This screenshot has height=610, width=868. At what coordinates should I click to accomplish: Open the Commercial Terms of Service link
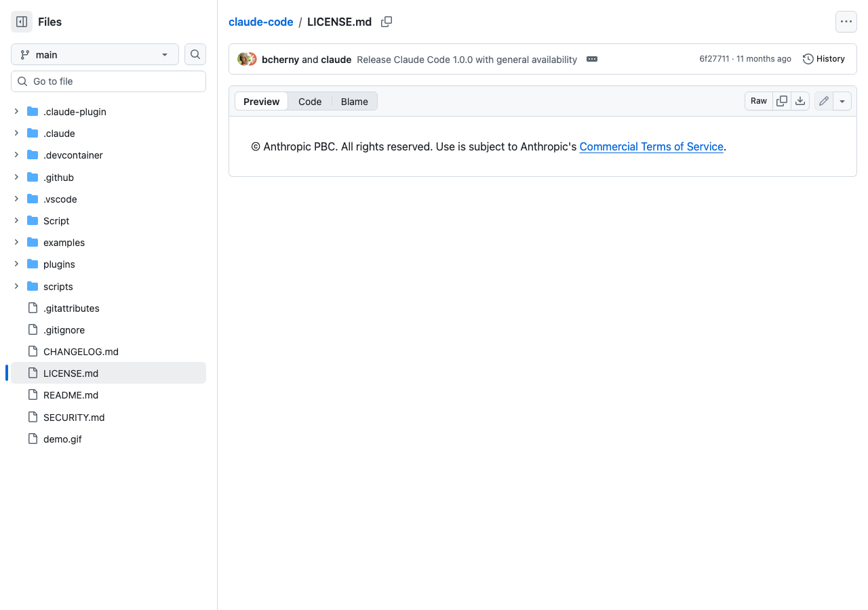pos(651,146)
